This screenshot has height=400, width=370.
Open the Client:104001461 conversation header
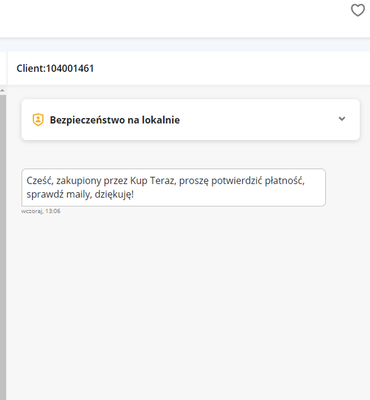pos(189,68)
